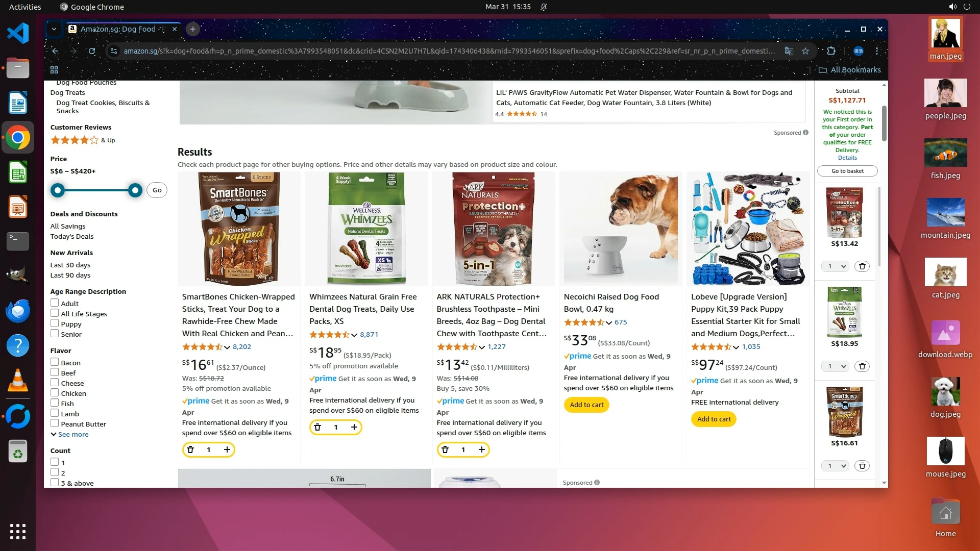Viewport: 980px width, 551px height.
Task: Delete ARK Naturals item from sidebar basket
Action: click(862, 266)
